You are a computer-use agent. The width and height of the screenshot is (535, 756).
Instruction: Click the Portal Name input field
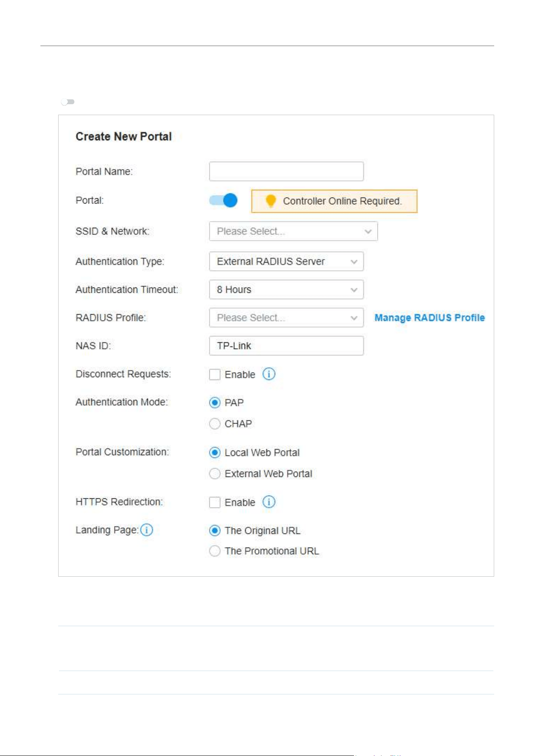[x=286, y=171]
